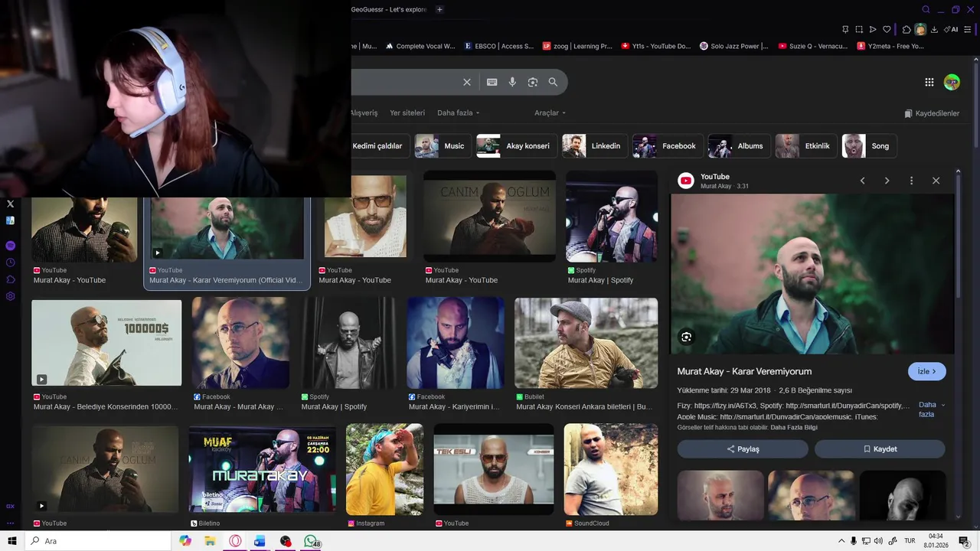Click the Windows Start button

point(11,541)
